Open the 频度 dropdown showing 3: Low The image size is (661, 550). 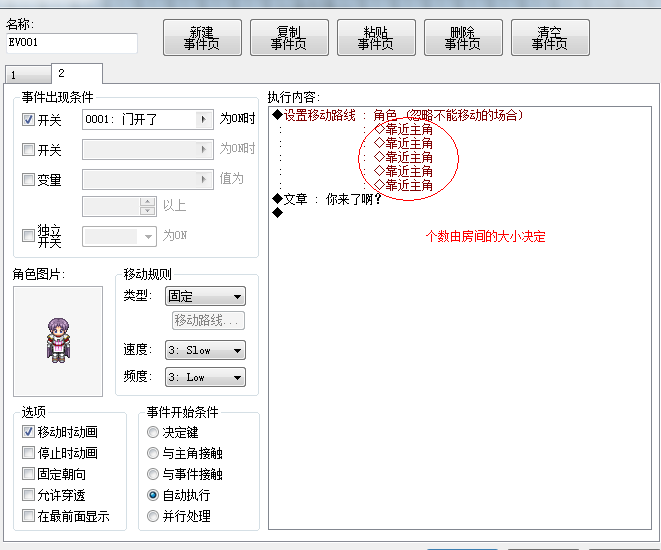(x=205, y=377)
